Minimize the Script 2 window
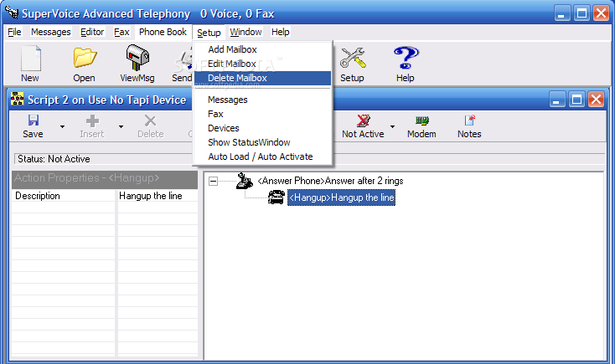The image size is (615, 364). (x=557, y=99)
